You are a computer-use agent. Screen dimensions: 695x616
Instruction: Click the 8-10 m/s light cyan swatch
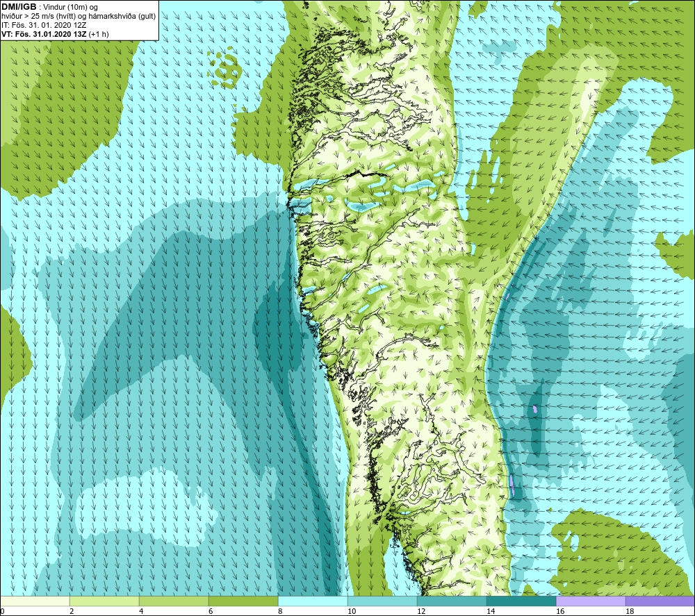[x=313, y=601]
